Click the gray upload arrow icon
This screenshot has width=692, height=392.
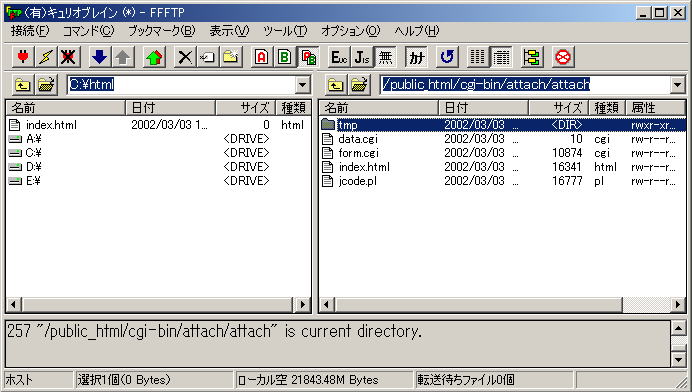(122, 57)
